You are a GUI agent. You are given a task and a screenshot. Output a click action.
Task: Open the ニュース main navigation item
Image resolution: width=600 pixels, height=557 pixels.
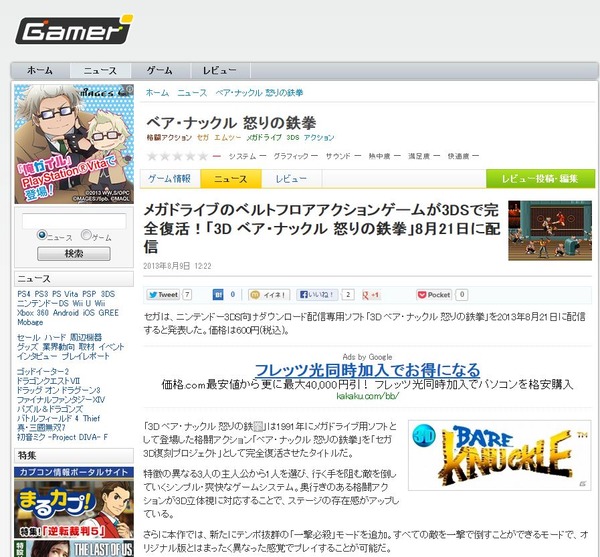100,71
